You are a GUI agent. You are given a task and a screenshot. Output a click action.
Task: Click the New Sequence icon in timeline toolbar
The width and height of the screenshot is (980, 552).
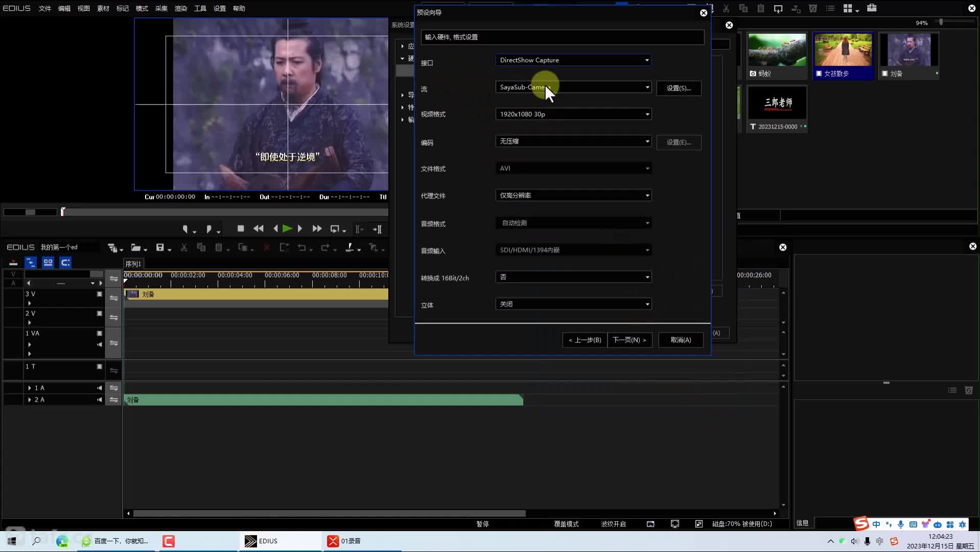click(112, 247)
